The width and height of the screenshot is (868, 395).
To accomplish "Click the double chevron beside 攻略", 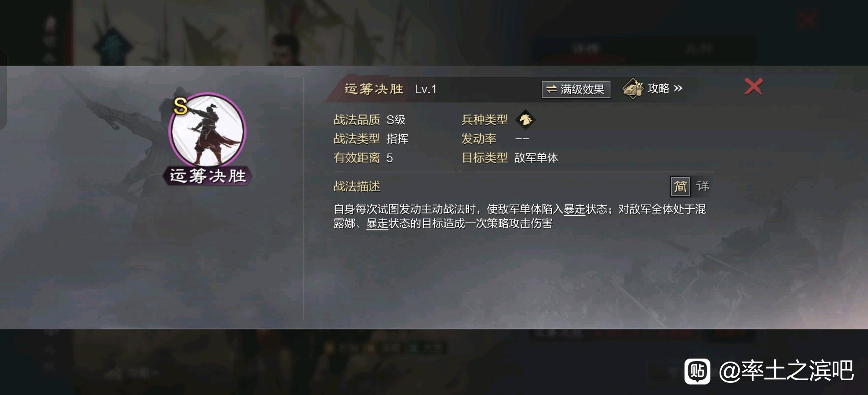I will point(678,89).
